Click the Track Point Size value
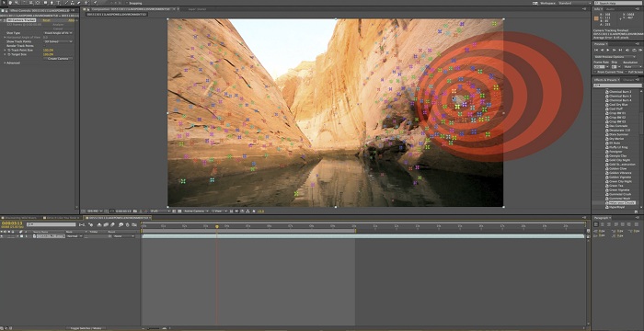The image size is (644, 331). tap(48, 50)
